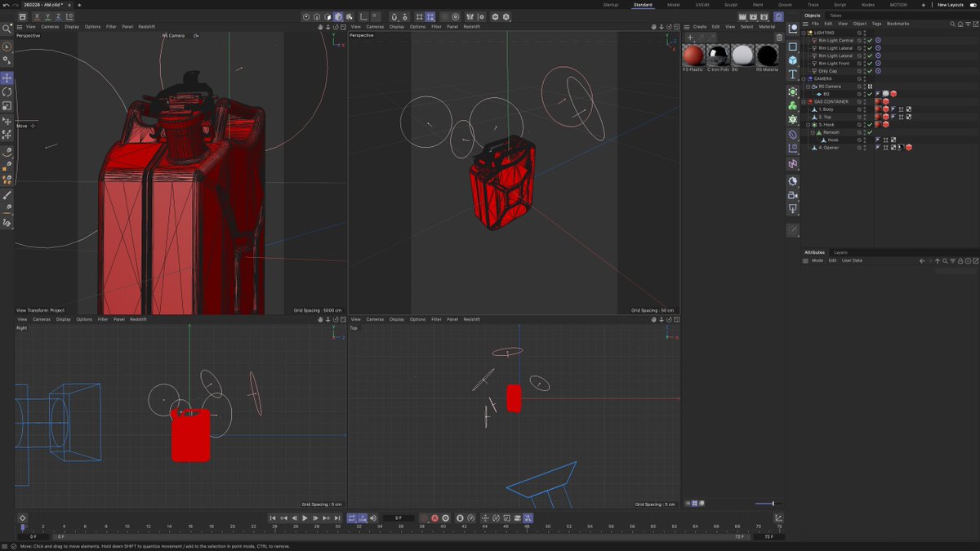Click home icon in Objects manager
The width and height of the screenshot is (980, 551).
pos(960,24)
